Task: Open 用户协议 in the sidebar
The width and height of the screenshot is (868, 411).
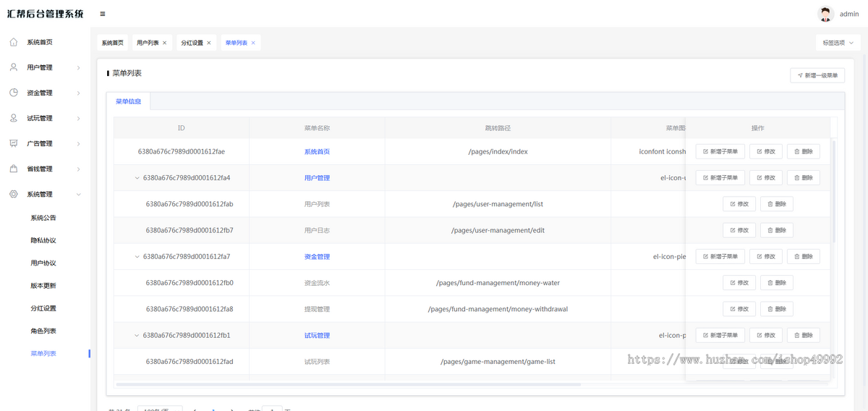Action: tap(43, 263)
